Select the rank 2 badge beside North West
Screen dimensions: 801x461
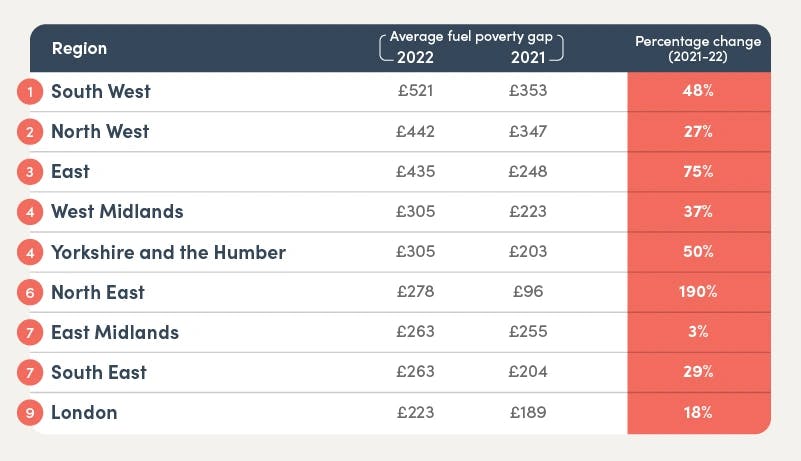pos(30,132)
